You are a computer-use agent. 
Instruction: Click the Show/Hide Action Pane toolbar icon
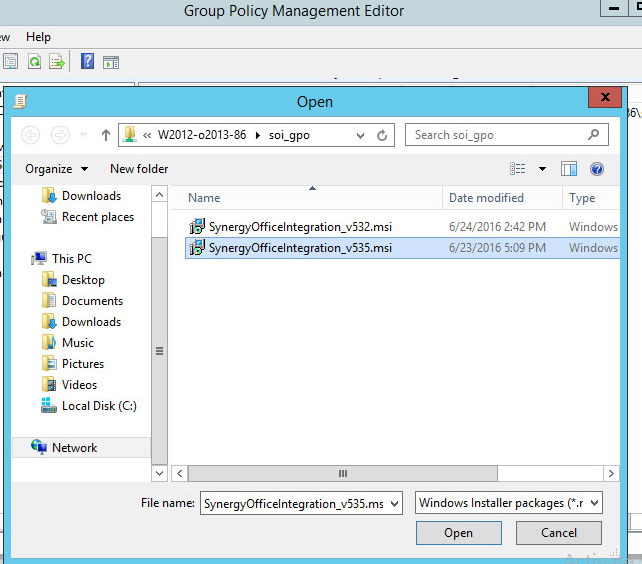pyautogui.click(x=111, y=62)
